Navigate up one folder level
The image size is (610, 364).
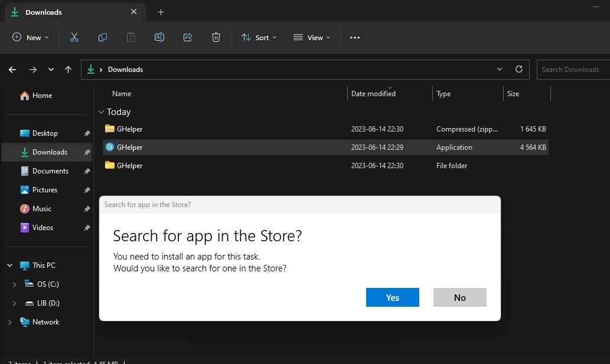coord(68,69)
